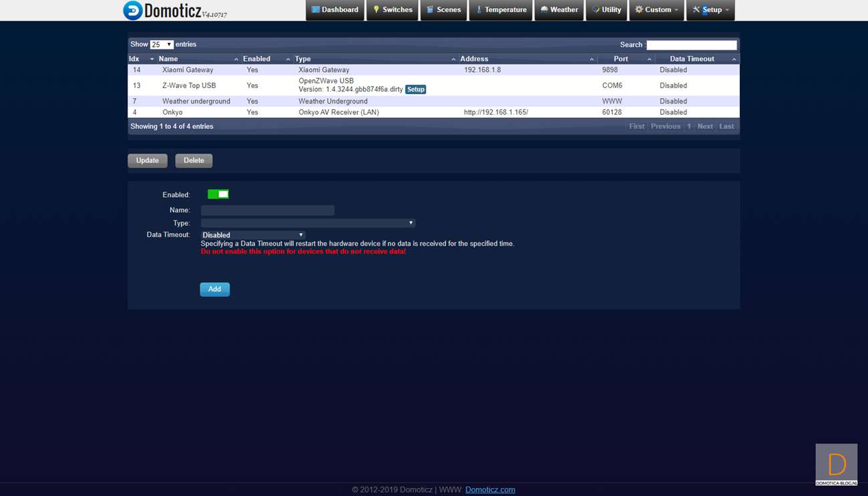Screen dimensions: 868x496
Task: Expand the Setup tools menu
Action: click(x=710, y=10)
